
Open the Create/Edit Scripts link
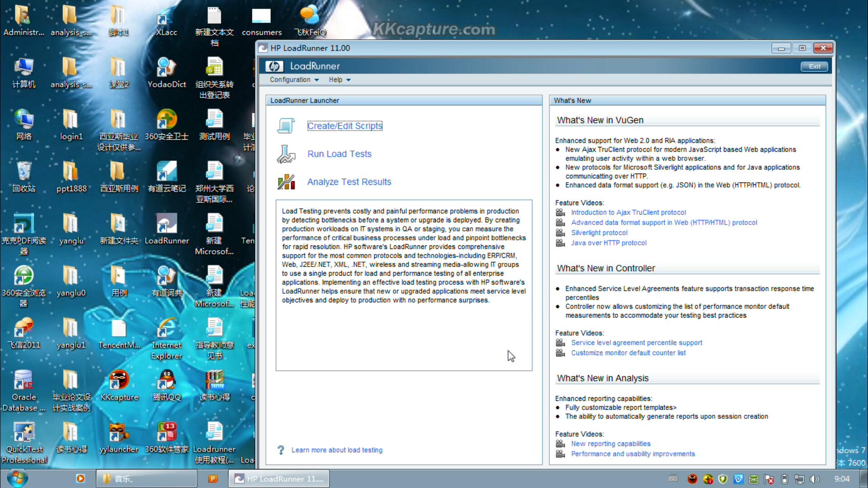pyautogui.click(x=345, y=126)
